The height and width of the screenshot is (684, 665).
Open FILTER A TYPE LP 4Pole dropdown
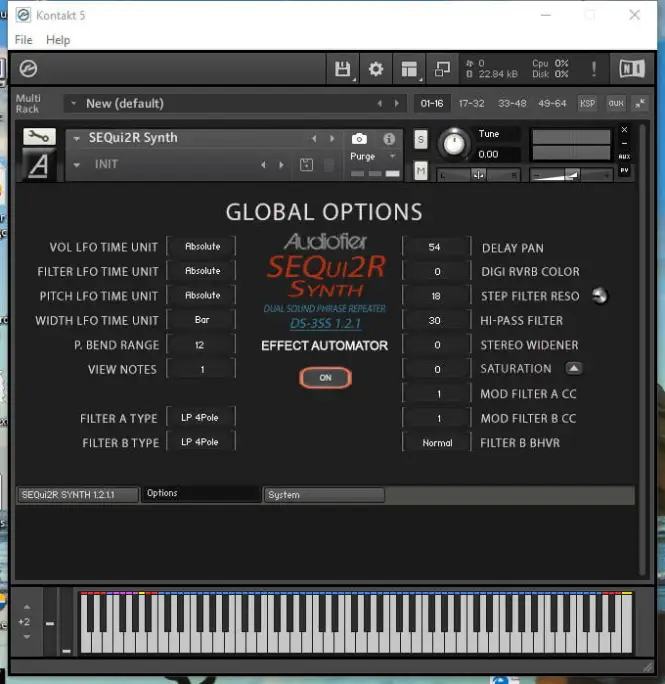point(201,417)
